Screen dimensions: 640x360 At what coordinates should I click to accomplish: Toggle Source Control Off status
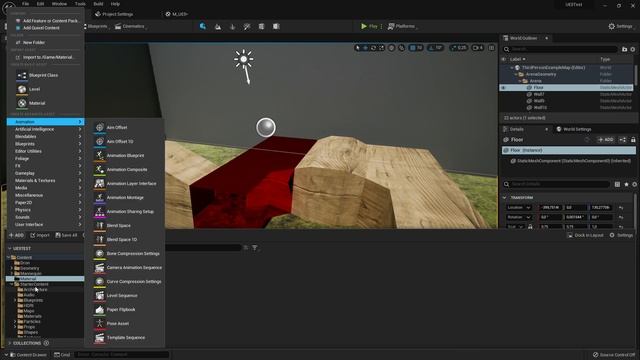click(x=613, y=355)
